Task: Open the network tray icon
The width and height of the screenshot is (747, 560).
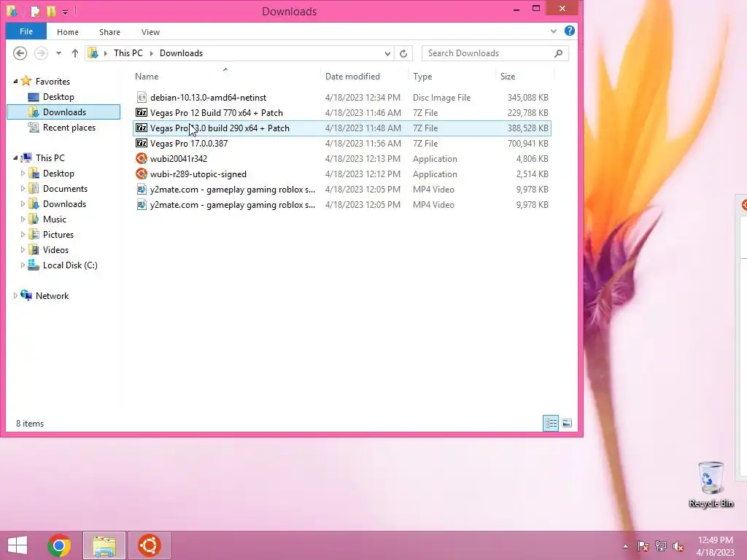Action: (661, 546)
